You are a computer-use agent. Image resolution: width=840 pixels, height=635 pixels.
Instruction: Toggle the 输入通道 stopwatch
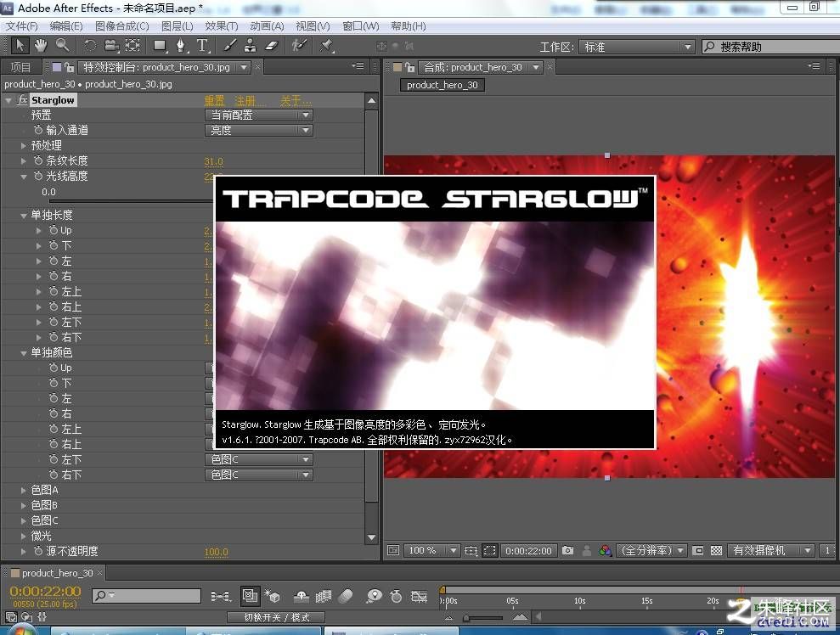(38, 130)
